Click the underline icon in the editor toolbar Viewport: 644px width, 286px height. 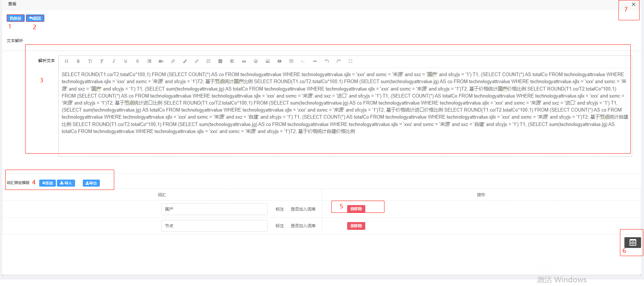pos(126,61)
